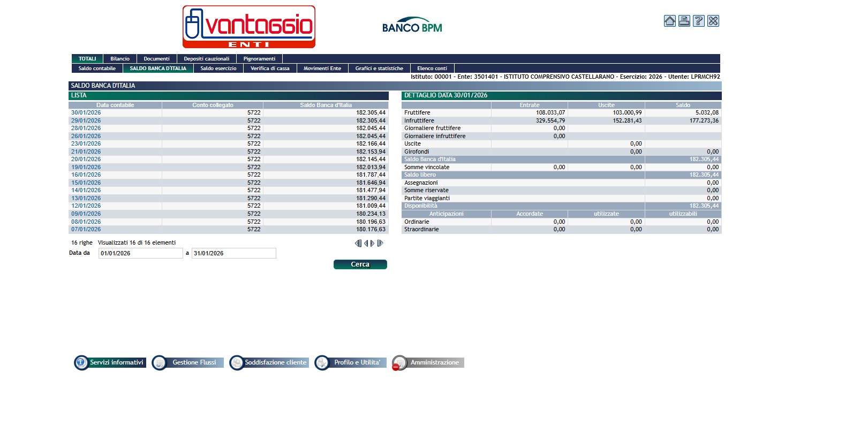The image size is (868, 440).
Task: Select the SALDO BANCA D'ITALIA submenu
Action: [158, 69]
